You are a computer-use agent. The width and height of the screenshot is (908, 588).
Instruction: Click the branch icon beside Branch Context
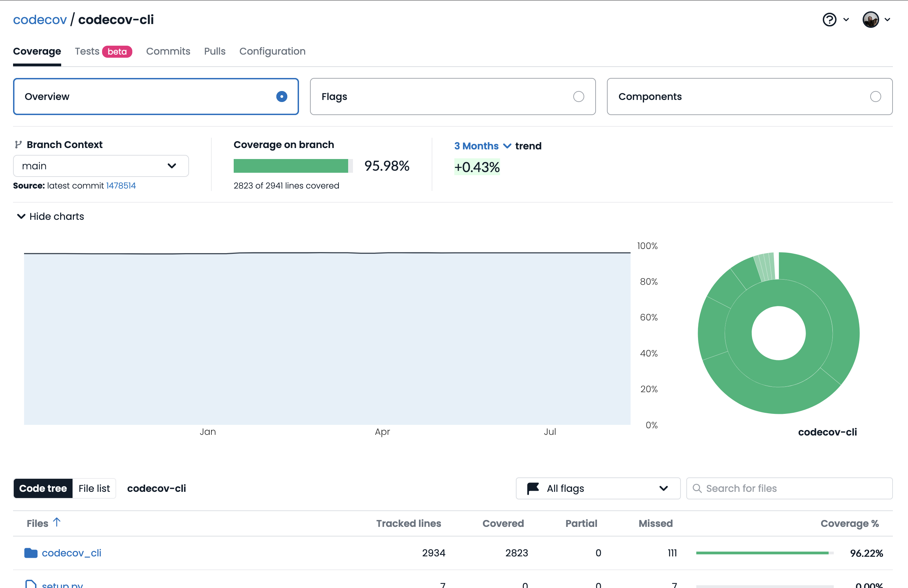[x=18, y=145]
